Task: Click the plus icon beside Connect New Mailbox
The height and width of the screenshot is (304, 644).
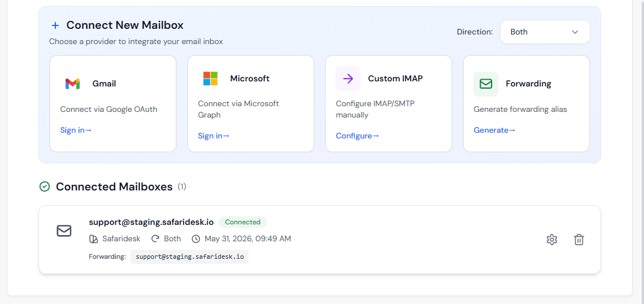Action: click(55, 25)
